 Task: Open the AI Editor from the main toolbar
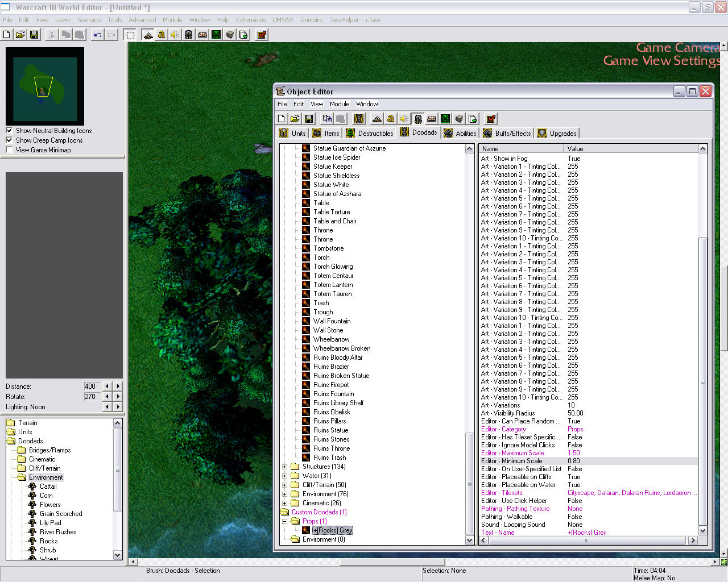[216, 35]
